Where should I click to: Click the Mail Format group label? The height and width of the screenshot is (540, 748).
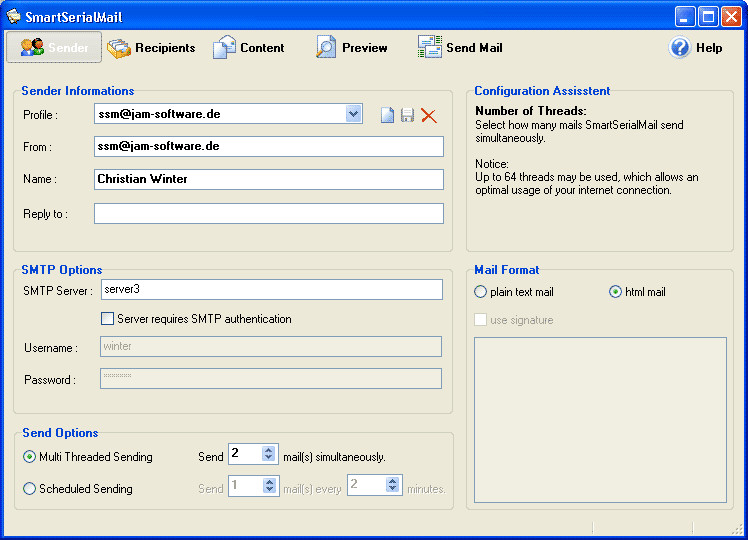[507, 270]
